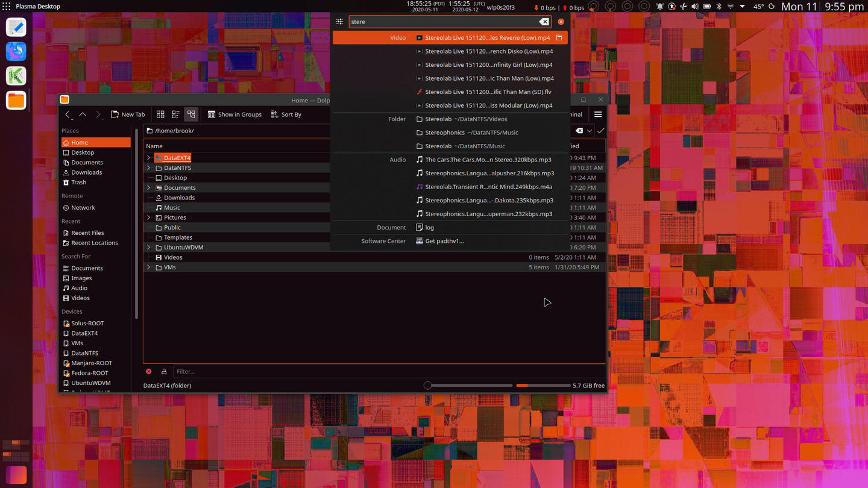The height and width of the screenshot is (488, 868).
Task: Go up one folder in Dolphin
Action: point(83,114)
